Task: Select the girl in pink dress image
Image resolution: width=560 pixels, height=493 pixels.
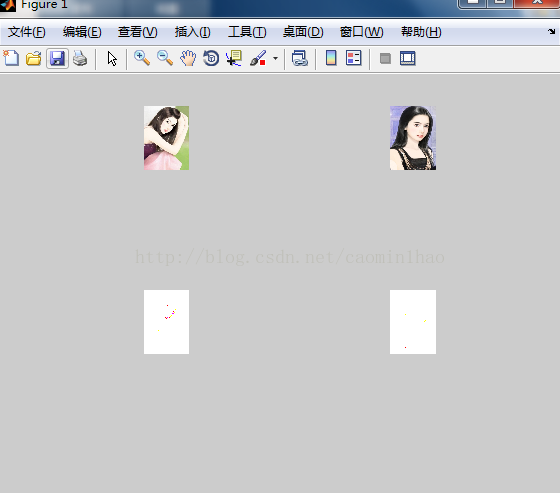Action: click(166, 138)
